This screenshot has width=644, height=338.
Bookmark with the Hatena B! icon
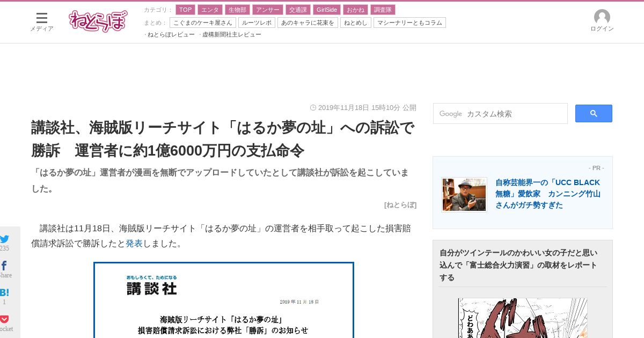pos(4,293)
